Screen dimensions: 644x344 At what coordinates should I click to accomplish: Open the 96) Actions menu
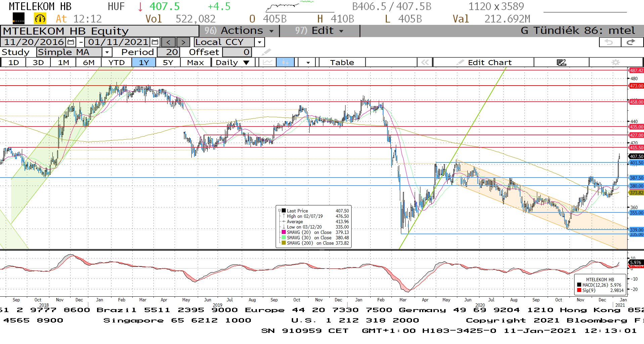click(x=239, y=31)
